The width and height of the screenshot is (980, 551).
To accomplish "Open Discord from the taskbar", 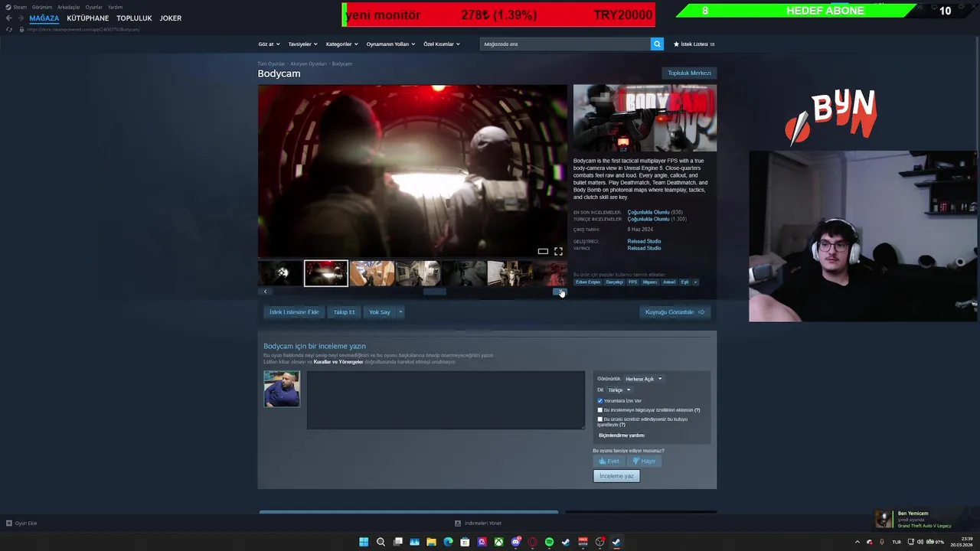I will pos(515,542).
